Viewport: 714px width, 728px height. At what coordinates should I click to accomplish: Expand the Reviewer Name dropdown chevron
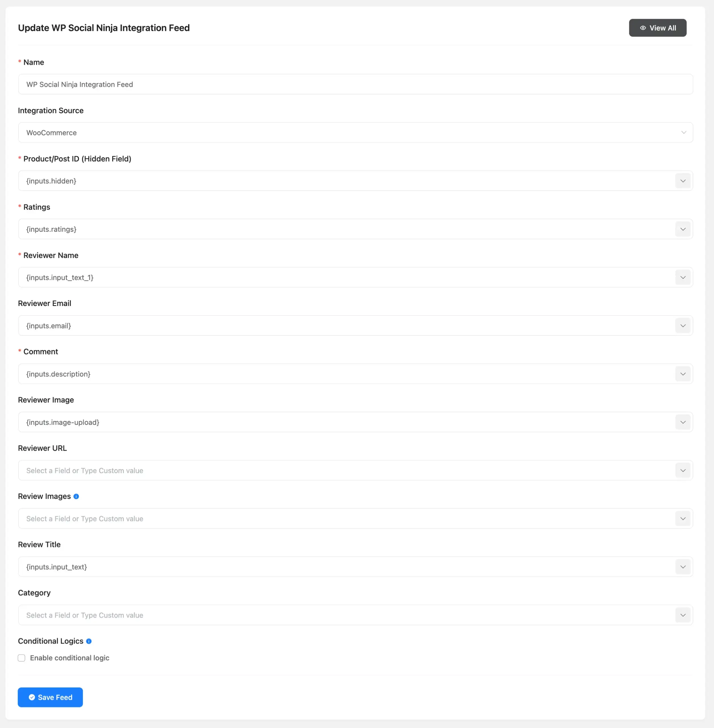683,277
